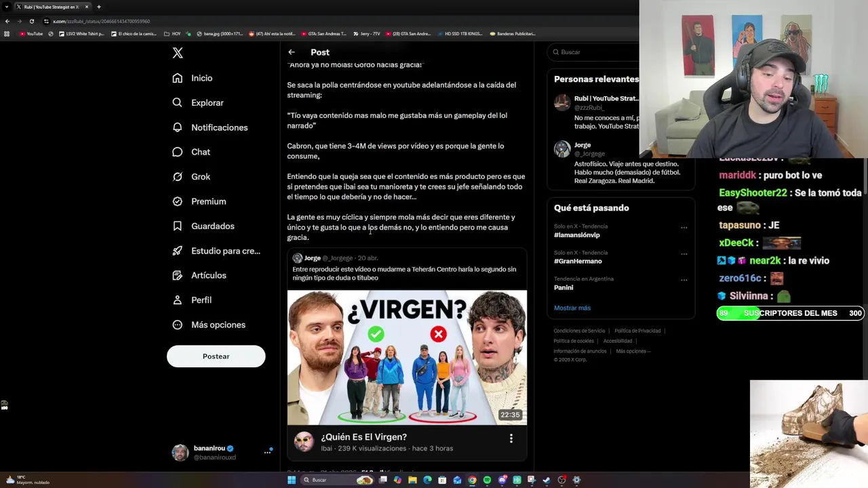Click Rubi's avatar in Personas relevantes

[562, 102]
